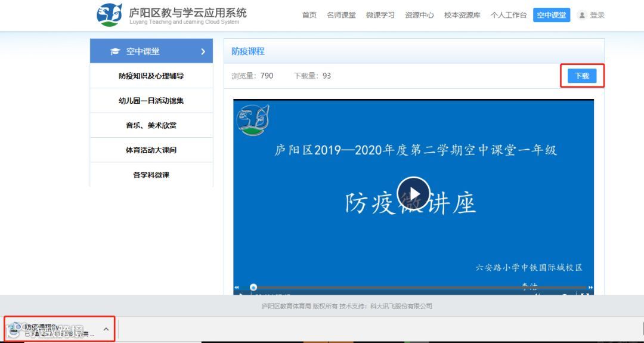
Task: Open 资源中心 in the navigation bar
Action: (x=419, y=15)
